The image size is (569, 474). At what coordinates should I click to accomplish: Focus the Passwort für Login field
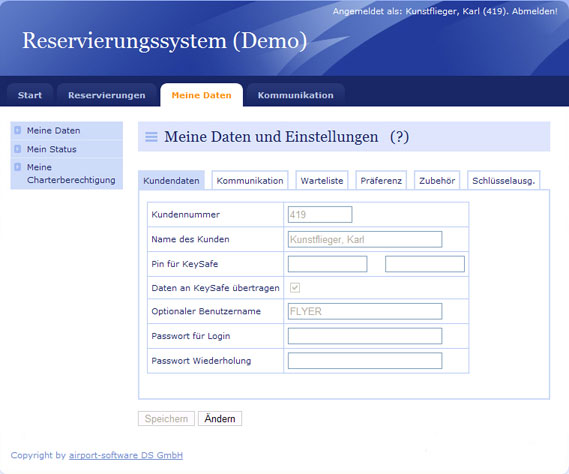(365, 336)
